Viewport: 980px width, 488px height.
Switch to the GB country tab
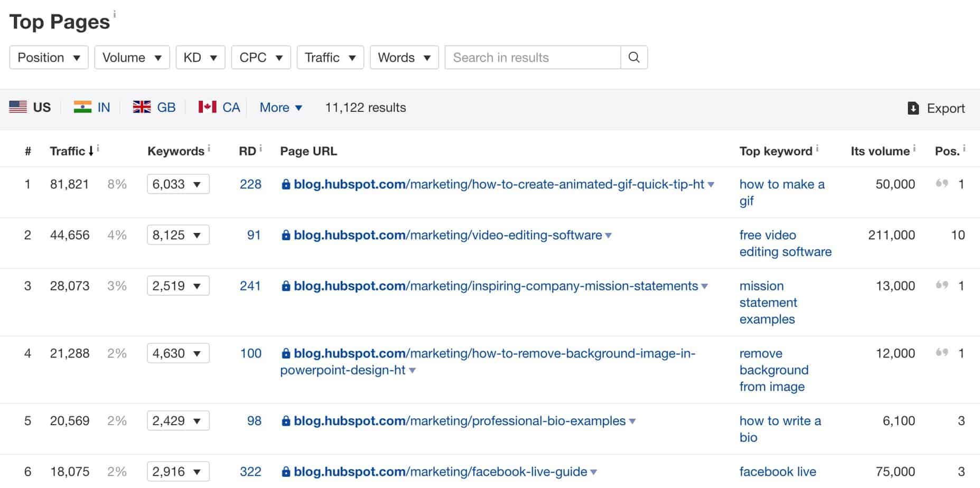pos(155,107)
